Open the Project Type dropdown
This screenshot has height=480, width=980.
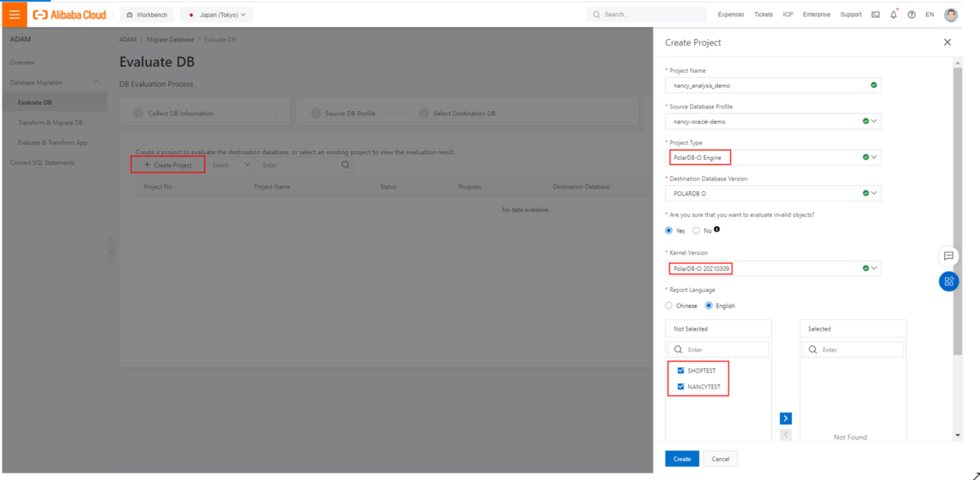click(x=773, y=158)
